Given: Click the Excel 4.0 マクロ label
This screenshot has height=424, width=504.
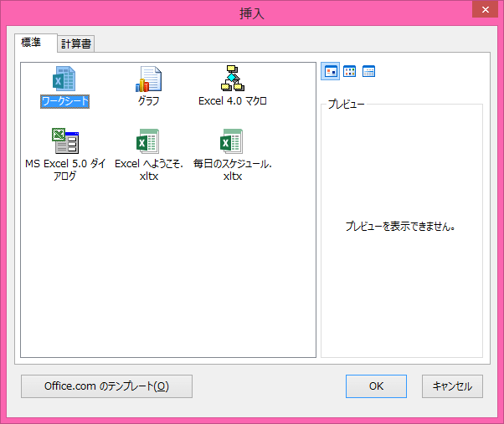Looking at the screenshot, I should tap(233, 101).
